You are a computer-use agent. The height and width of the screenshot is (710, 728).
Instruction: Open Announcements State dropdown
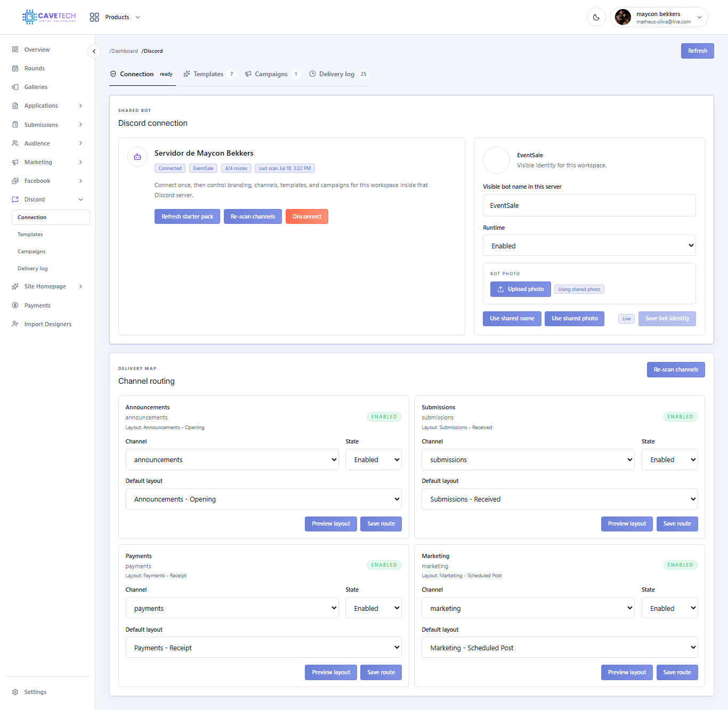pos(374,459)
